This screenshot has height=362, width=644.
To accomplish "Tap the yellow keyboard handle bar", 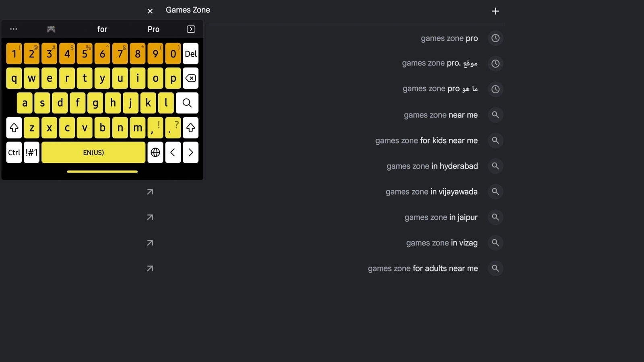I will click(102, 171).
